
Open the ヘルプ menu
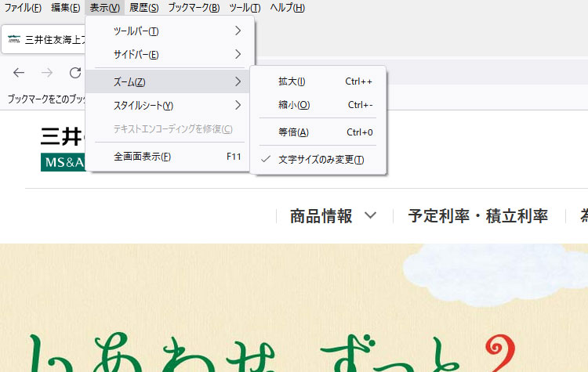[x=287, y=8]
